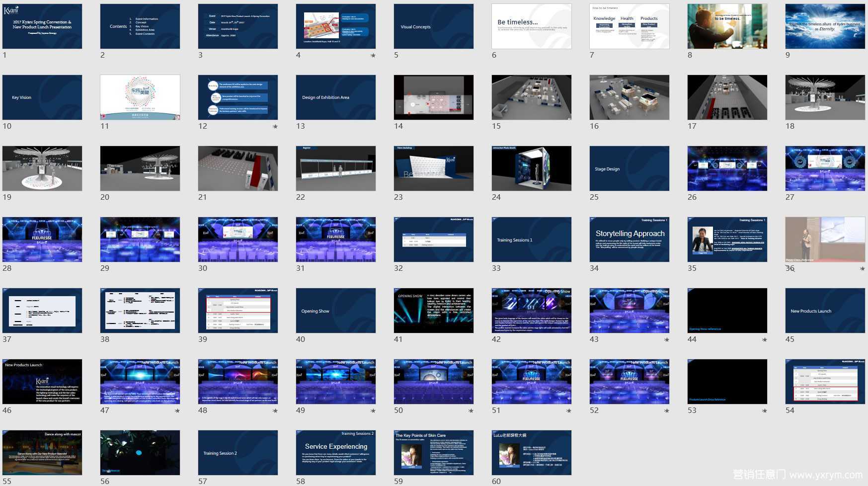868x486 pixels.
Task: Click the star icon beside slide number 53
Action: (x=765, y=411)
